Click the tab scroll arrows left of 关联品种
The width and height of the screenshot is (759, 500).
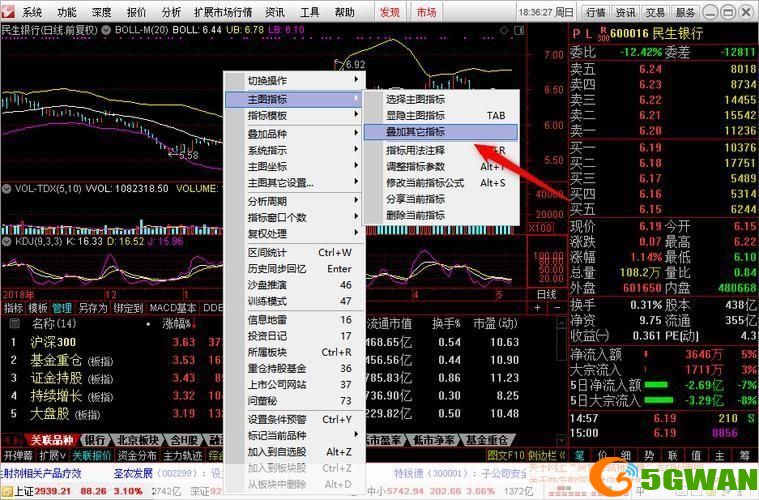click(x=12, y=440)
